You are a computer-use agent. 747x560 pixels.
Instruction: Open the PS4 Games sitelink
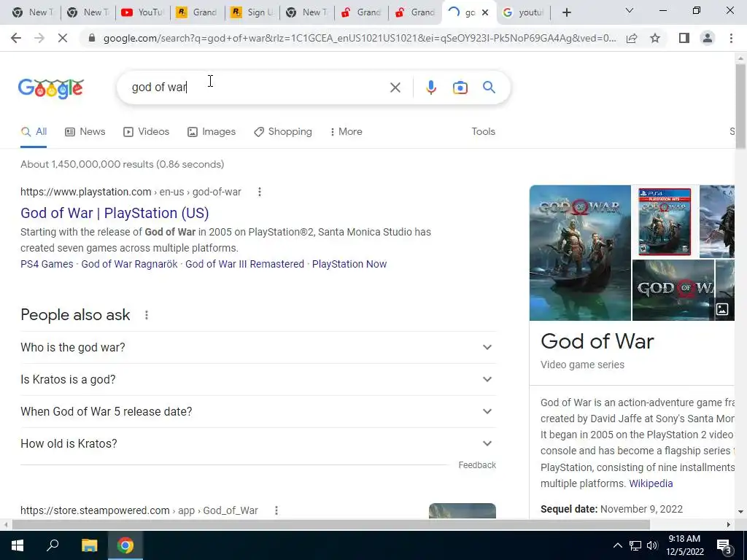(47, 264)
